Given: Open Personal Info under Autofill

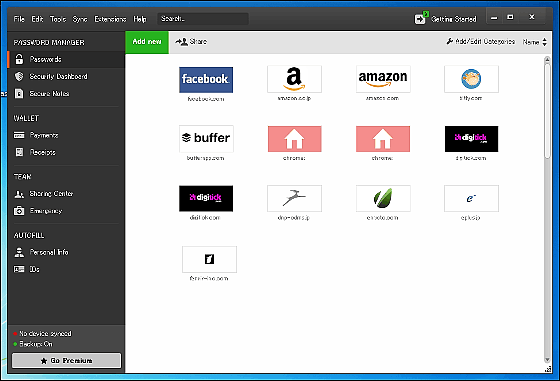Looking at the screenshot, I should point(66,252).
